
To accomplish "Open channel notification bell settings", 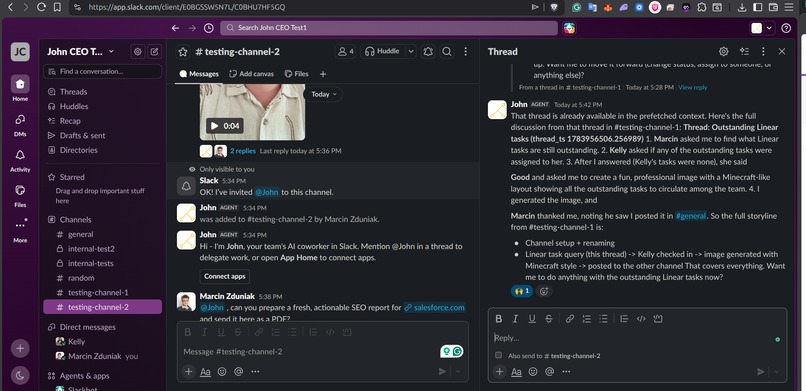I will 428,51.
